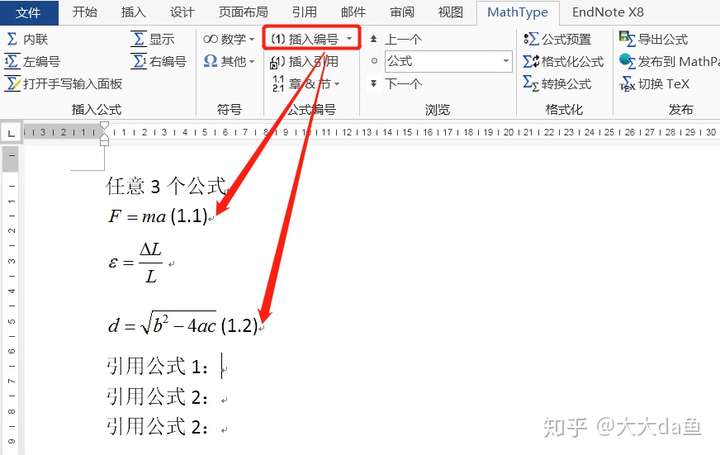Open 公式预置 equation preferences
720x455 pixels.
557,39
